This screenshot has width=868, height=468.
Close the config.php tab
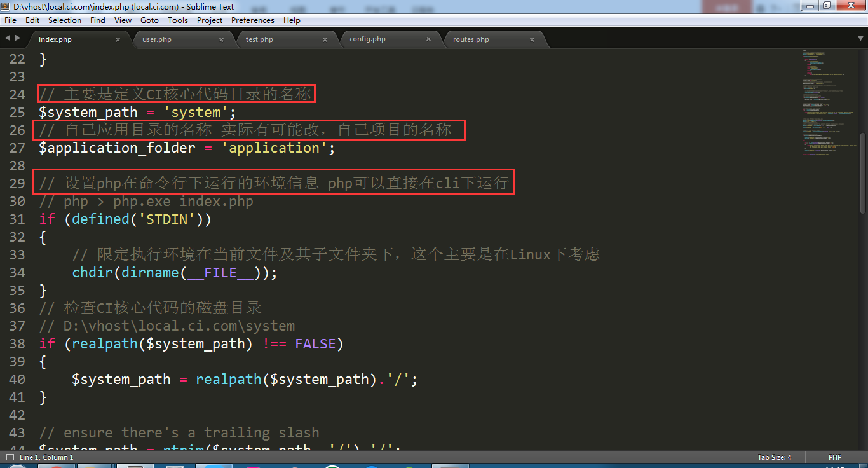[x=428, y=39]
